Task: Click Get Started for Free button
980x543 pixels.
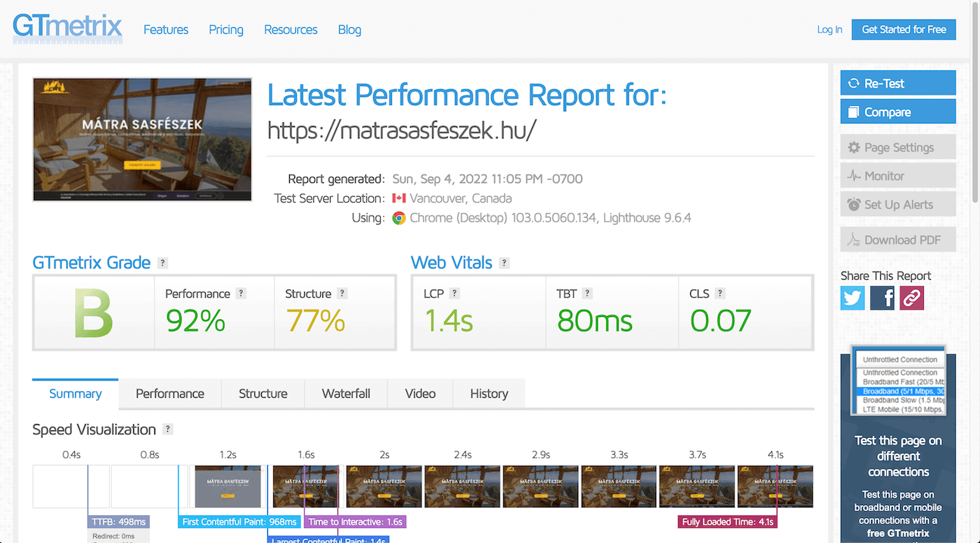Action: coord(904,29)
